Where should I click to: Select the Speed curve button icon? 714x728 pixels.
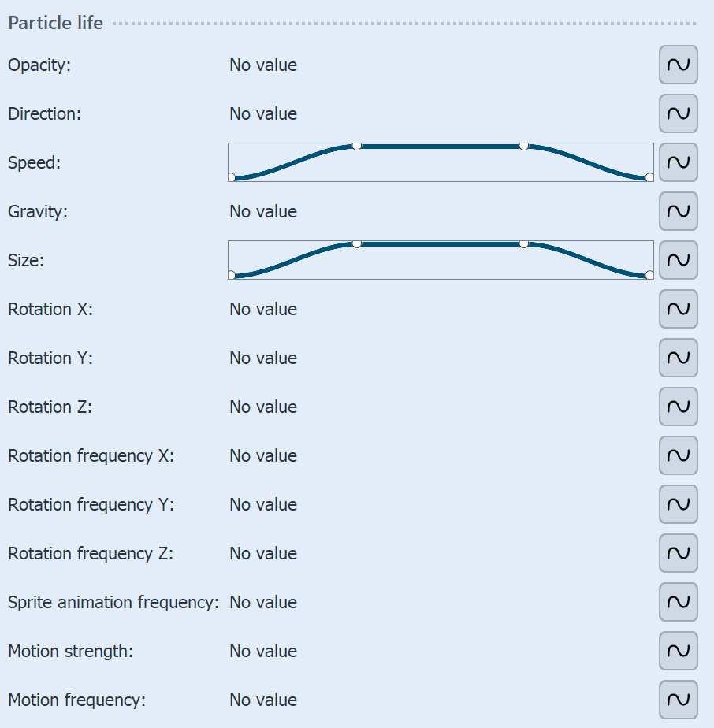tap(678, 162)
